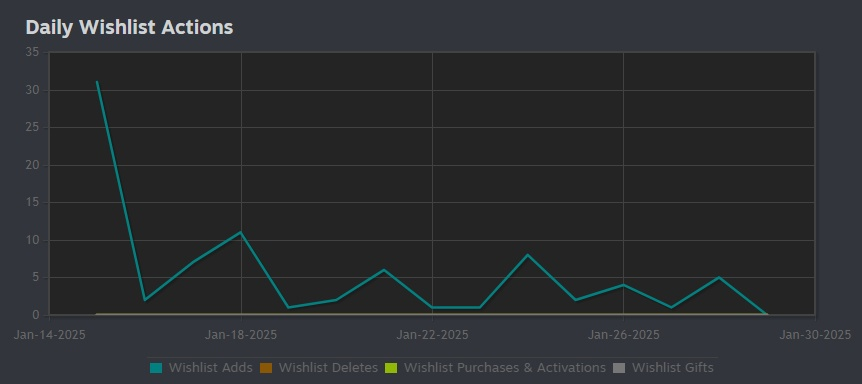Click the orange Wishlist Deletes legend swatch
The height and width of the screenshot is (384, 862).
coord(266,368)
